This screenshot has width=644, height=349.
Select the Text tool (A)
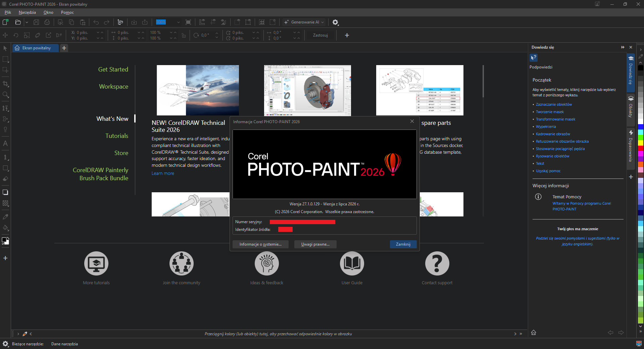(x=5, y=143)
